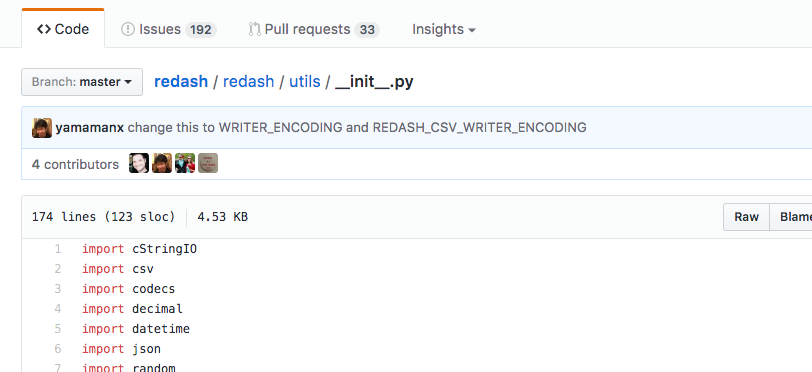Image resolution: width=812 pixels, height=372 pixels.
Task: Click the first contributor avatar
Action: tap(139, 163)
